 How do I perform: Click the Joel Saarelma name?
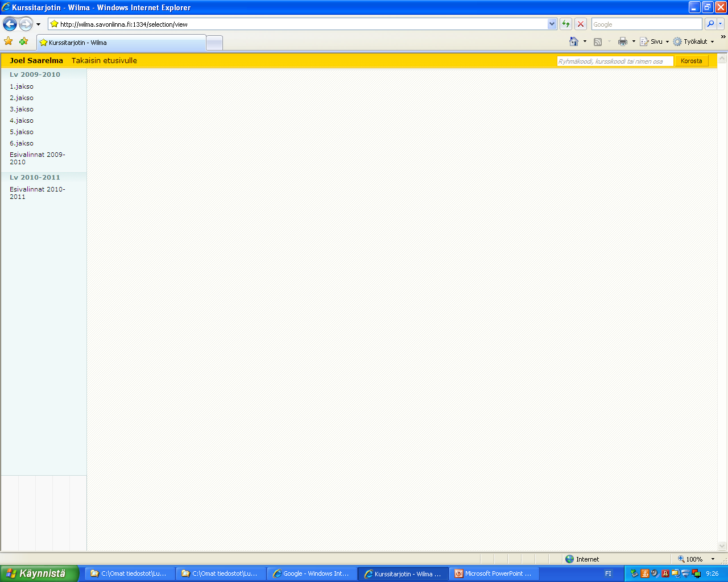[36, 61]
